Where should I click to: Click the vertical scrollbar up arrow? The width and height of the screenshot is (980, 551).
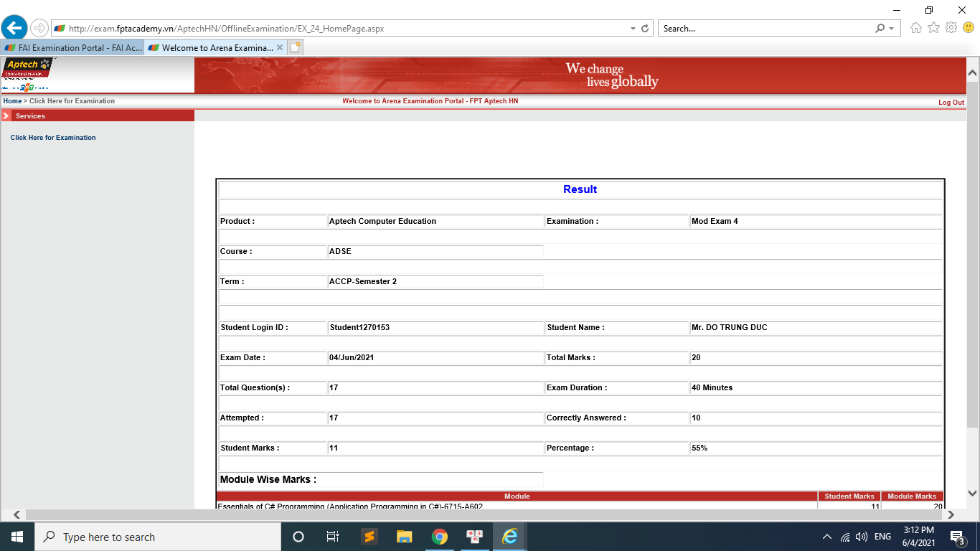[x=973, y=73]
